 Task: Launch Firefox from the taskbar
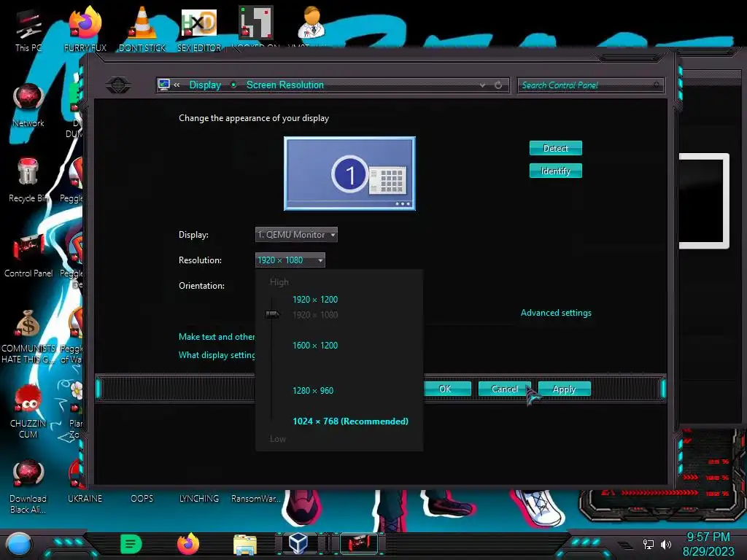point(188,544)
